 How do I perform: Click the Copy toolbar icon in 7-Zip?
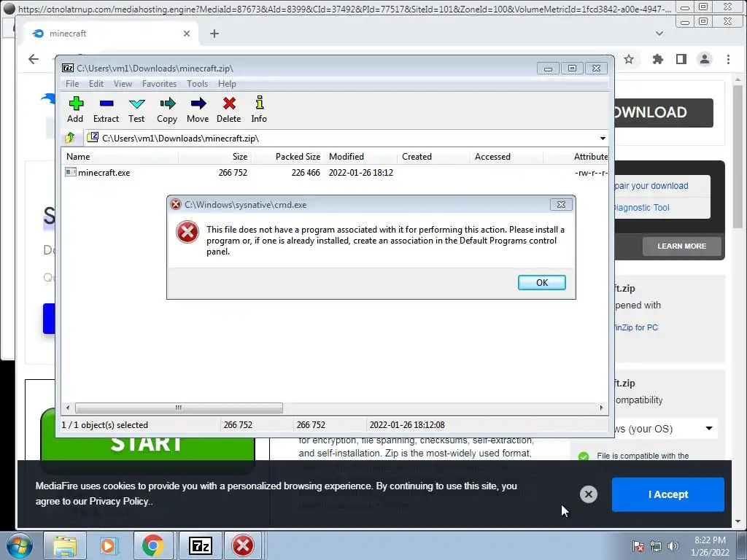(167, 109)
